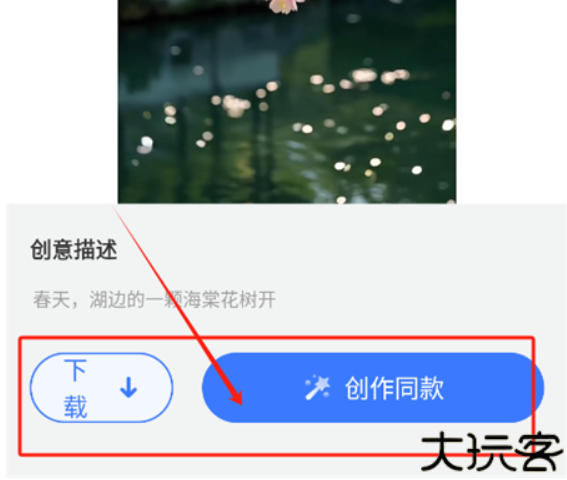Click the 大玩客 watermark logo

point(492,451)
